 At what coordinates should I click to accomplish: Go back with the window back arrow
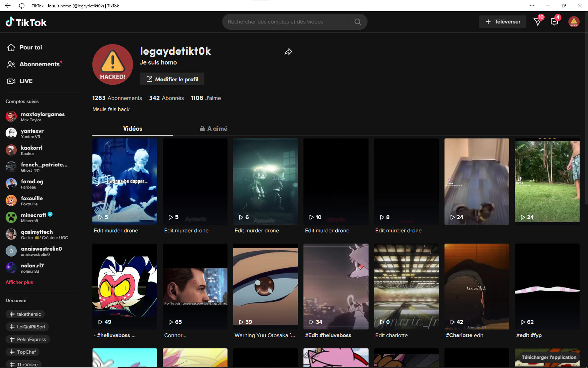(8, 6)
